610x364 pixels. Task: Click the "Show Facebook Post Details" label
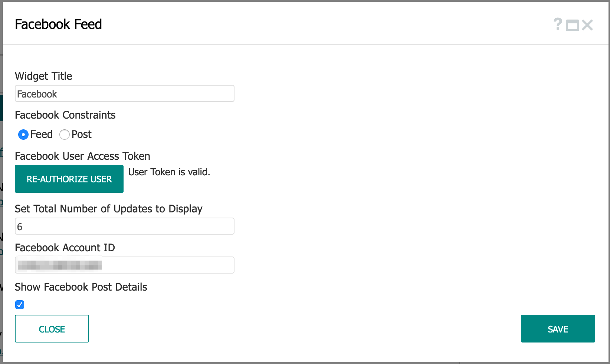point(81,287)
